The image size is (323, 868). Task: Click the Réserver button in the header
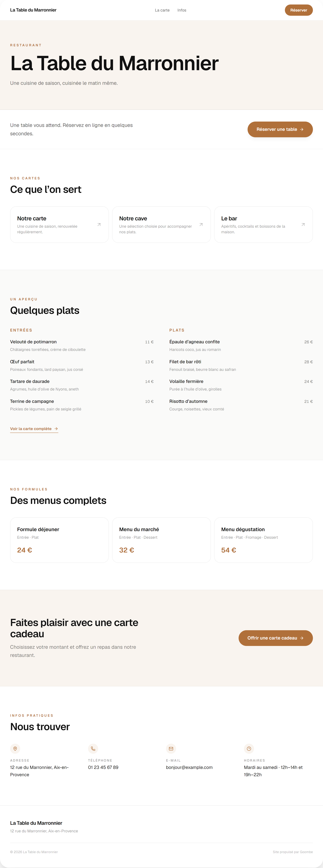click(299, 10)
